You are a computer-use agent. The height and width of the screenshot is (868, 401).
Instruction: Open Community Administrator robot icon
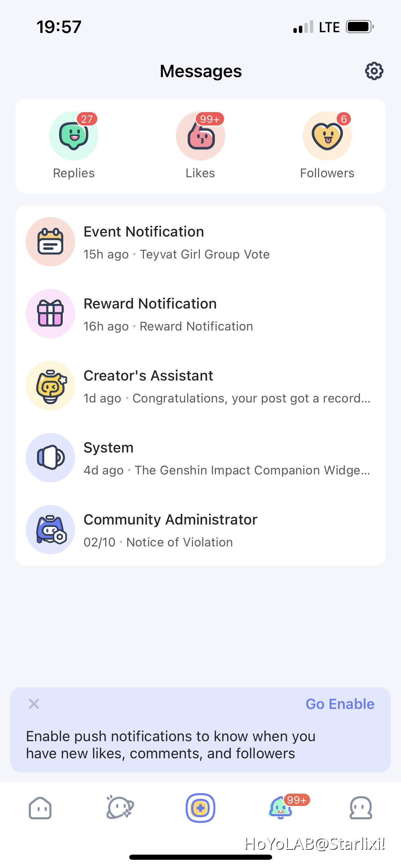50,530
